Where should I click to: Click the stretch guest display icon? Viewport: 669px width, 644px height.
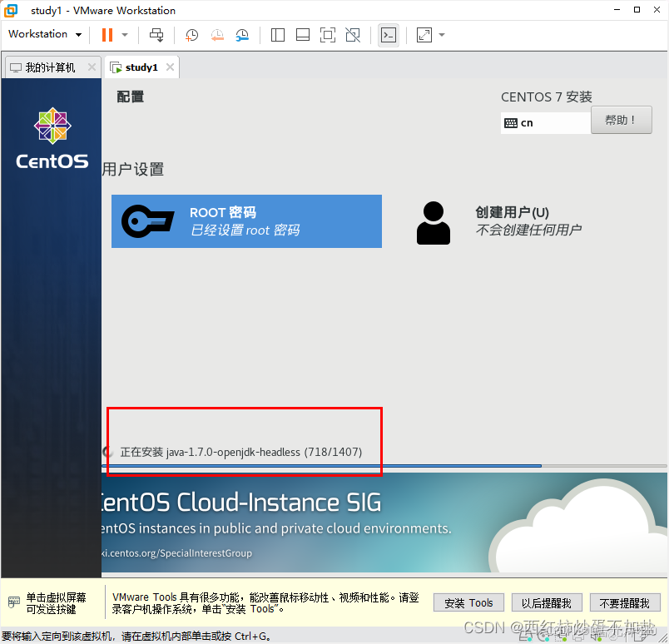coord(424,35)
